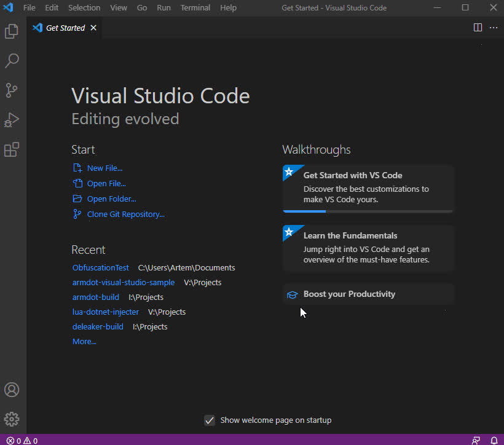Open the Help menu

228,7
